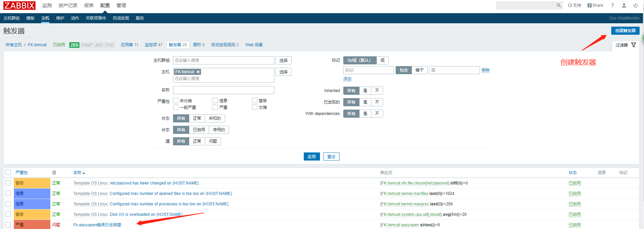Open the 监测 top menu
Viewport: 644px width, 229px height.
pyautogui.click(x=47, y=5)
